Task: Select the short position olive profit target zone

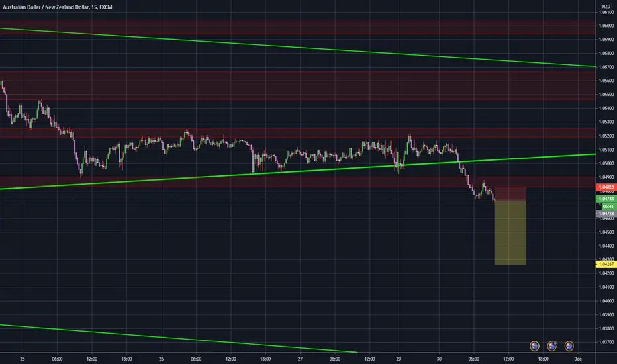Action: click(510, 233)
